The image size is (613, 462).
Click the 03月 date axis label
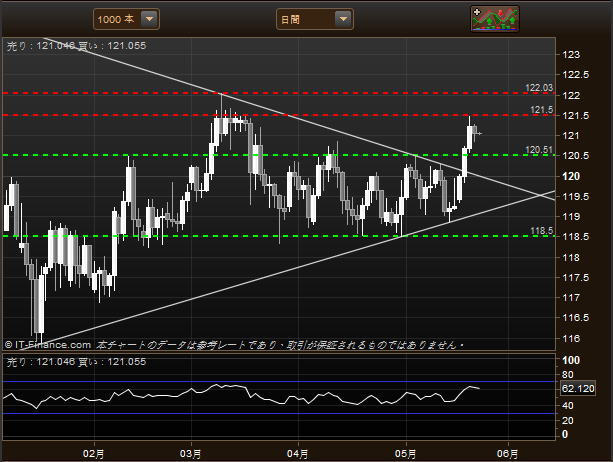click(190, 454)
